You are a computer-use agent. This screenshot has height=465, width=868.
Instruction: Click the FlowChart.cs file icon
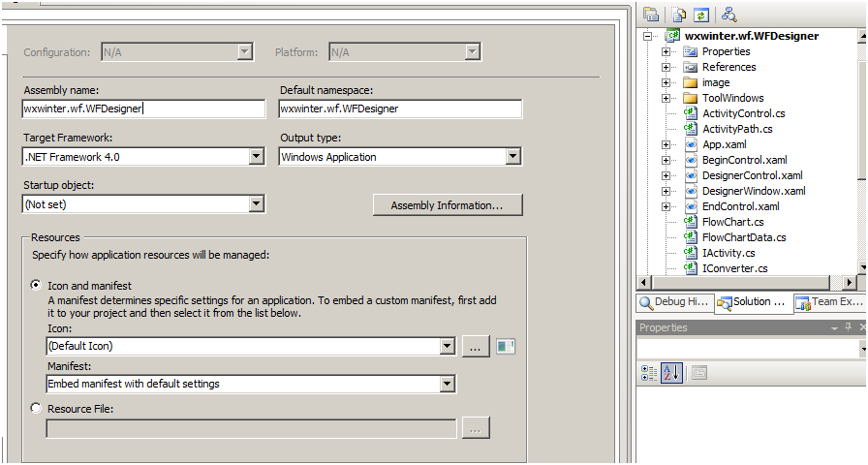pyautogui.click(x=690, y=222)
